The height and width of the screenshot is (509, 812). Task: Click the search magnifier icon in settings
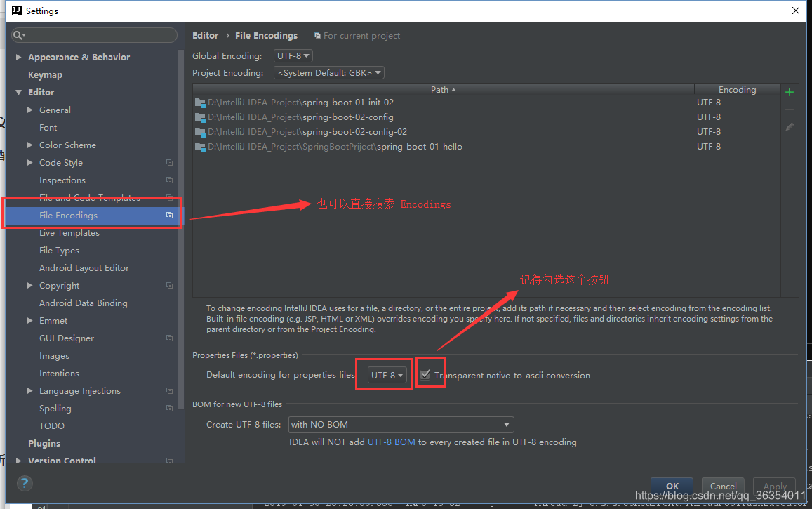[18, 34]
